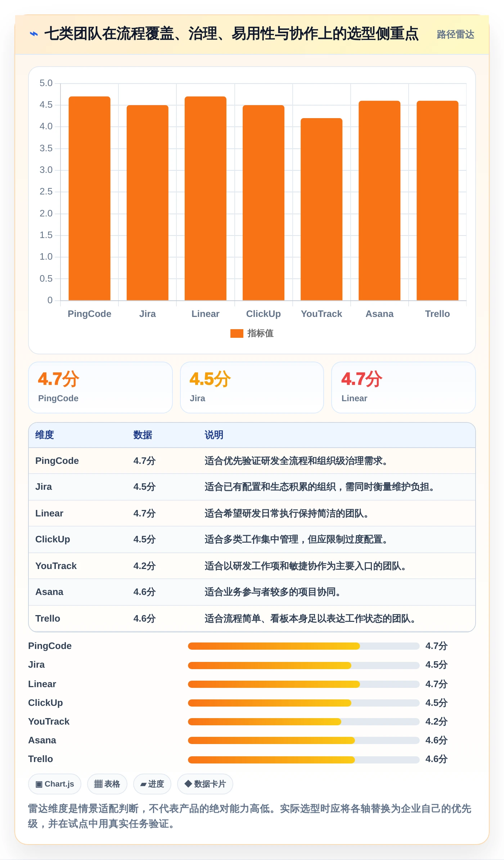Select the Asana table row name
Viewport: 504px width, 860px height.
pos(49,592)
